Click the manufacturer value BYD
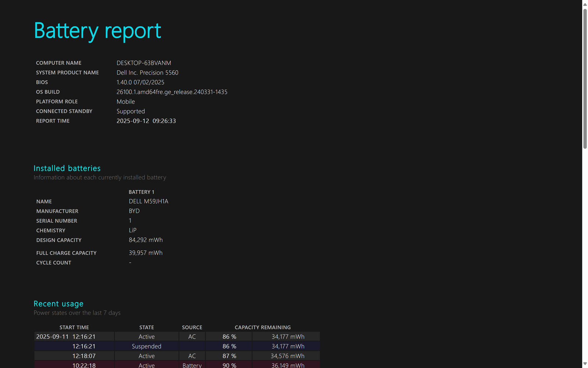This screenshot has height=368, width=588. click(134, 211)
